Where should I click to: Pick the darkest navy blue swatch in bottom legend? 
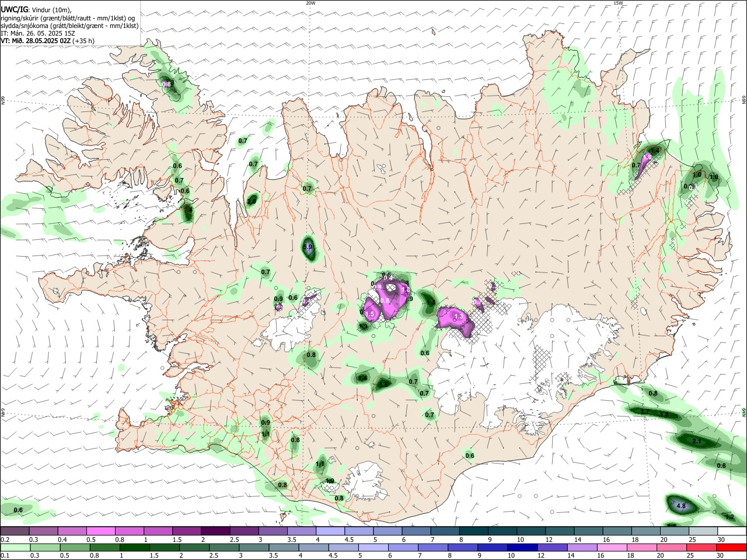pyautogui.click(x=521, y=547)
